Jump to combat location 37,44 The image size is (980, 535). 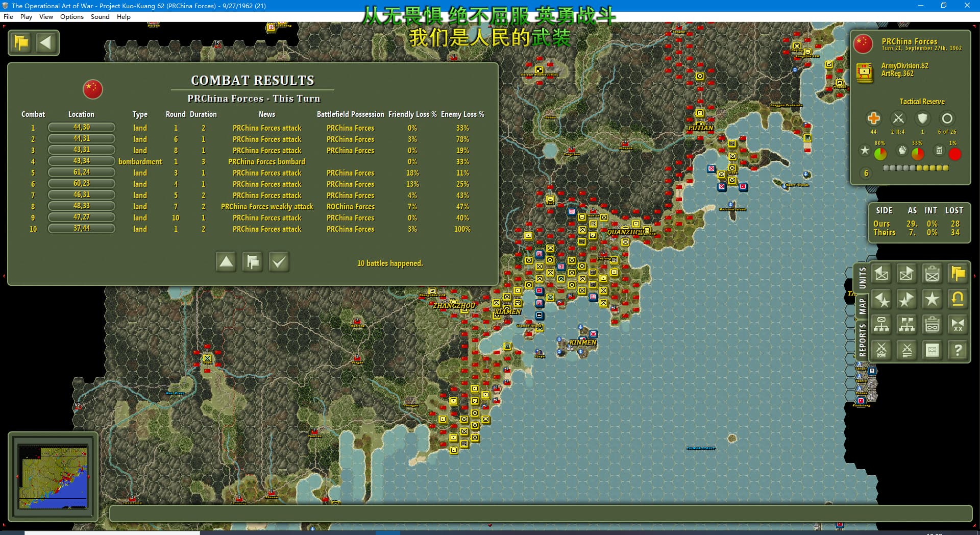(x=82, y=229)
